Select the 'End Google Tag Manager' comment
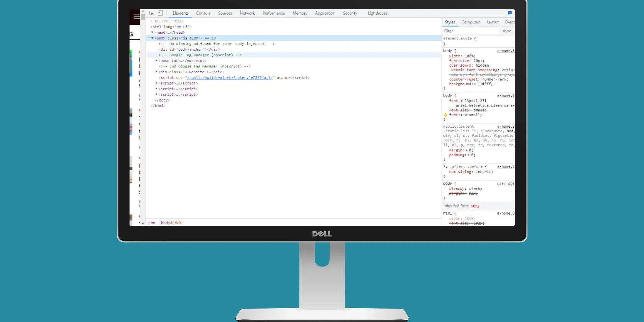 click(x=205, y=66)
